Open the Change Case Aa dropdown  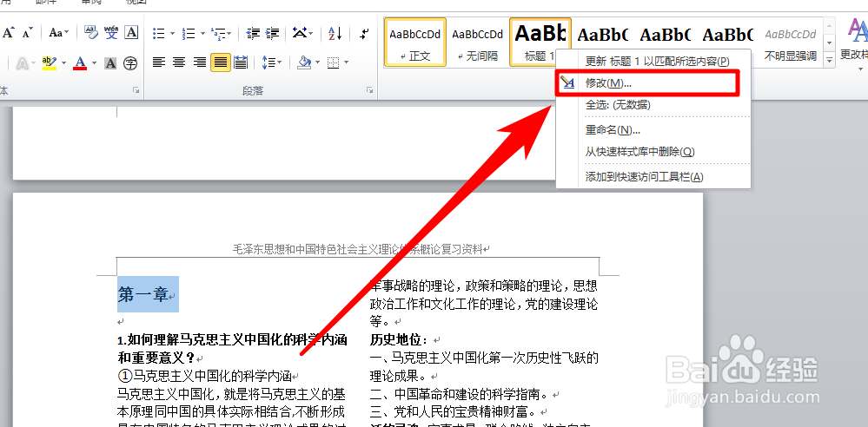click(58, 33)
